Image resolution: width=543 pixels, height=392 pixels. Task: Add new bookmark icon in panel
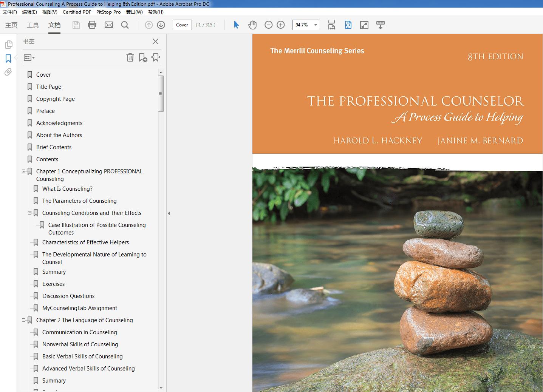[x=143, y=57]
